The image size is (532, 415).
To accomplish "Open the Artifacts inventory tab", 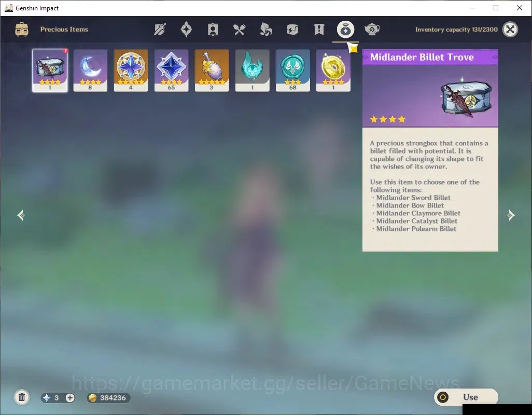I will point(186,30).
